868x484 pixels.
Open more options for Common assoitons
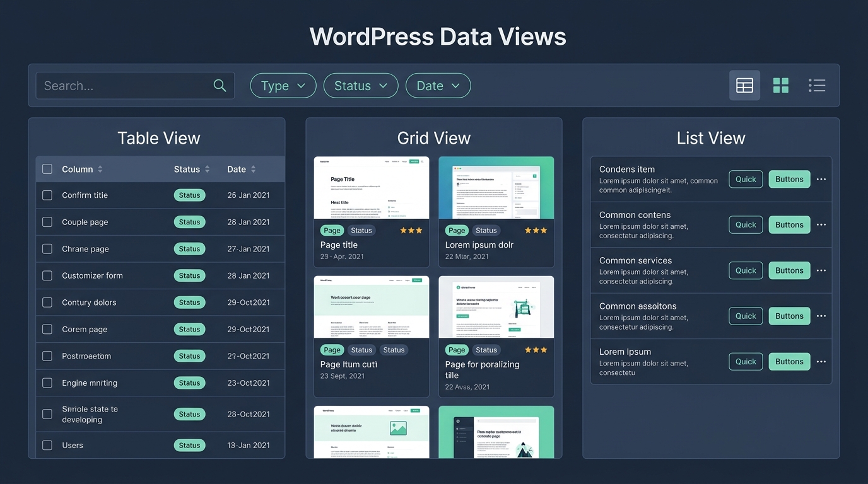click(x=821, y=316)
